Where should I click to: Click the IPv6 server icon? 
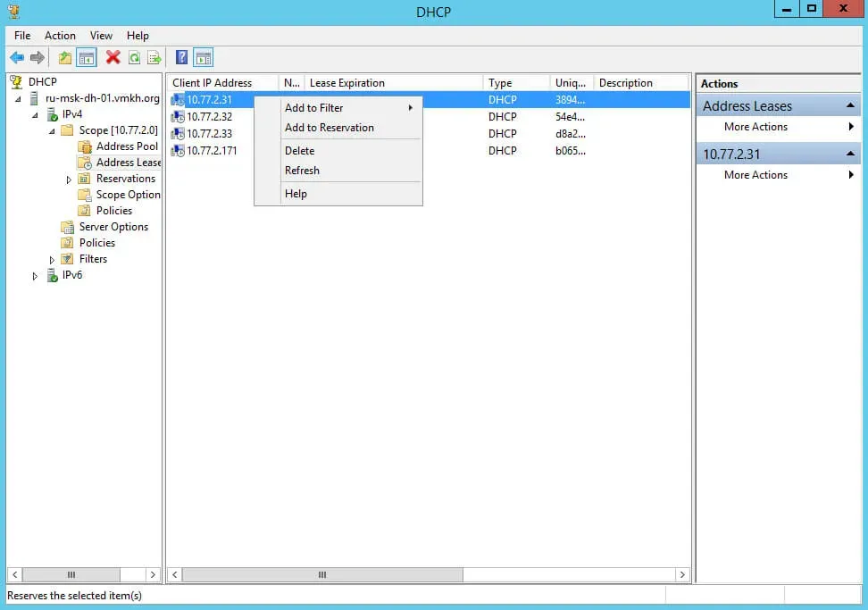52,275
